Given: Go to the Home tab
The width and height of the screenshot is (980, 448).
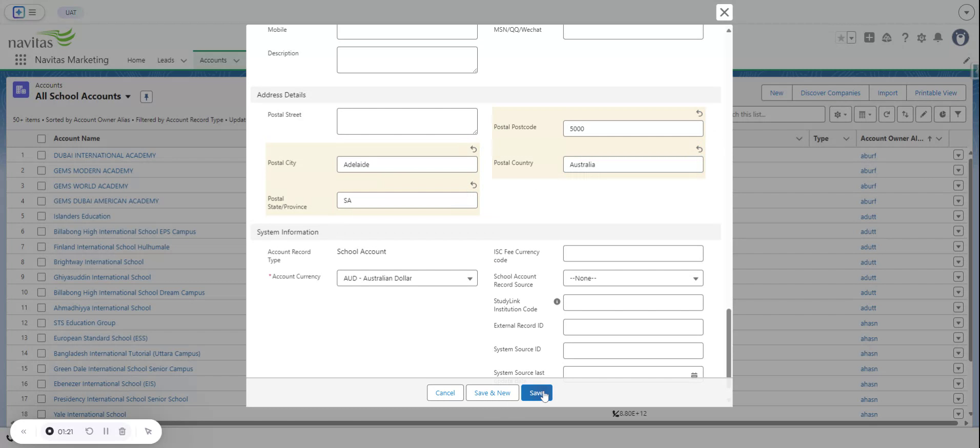Looking at the screenshot, I should pyautogui.click(x=136, y=60).
